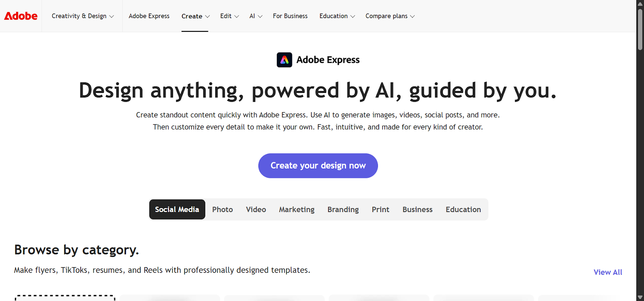Switch to the Video tab
Viewport: 644px width, 301px height.
[256, 210]
